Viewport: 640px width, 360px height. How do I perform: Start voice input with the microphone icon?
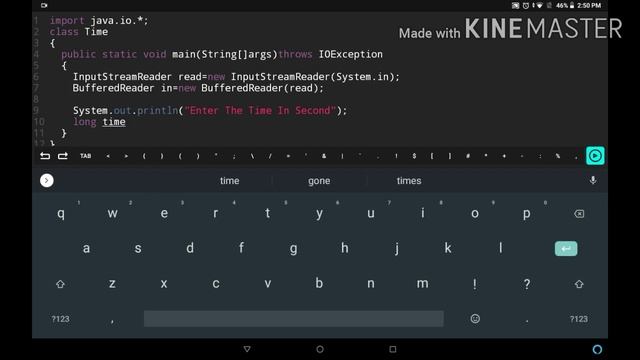pyautogui.click(x=593, y=180)
